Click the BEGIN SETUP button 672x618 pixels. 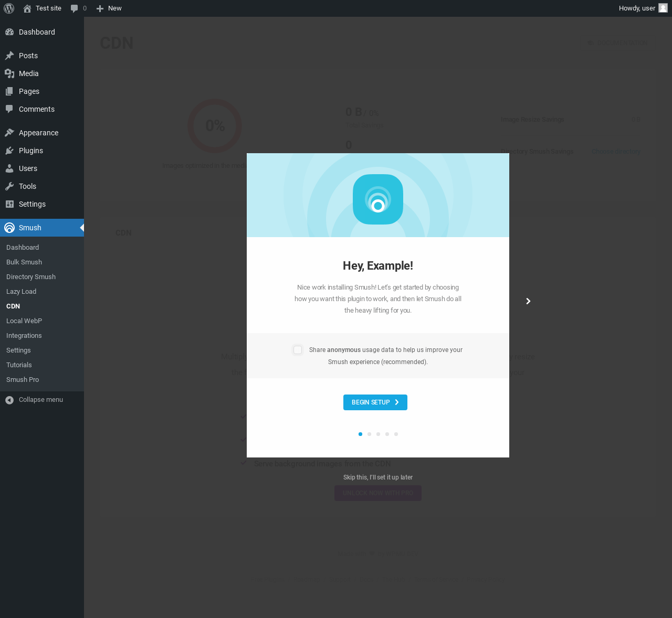(x=375, y=402)
